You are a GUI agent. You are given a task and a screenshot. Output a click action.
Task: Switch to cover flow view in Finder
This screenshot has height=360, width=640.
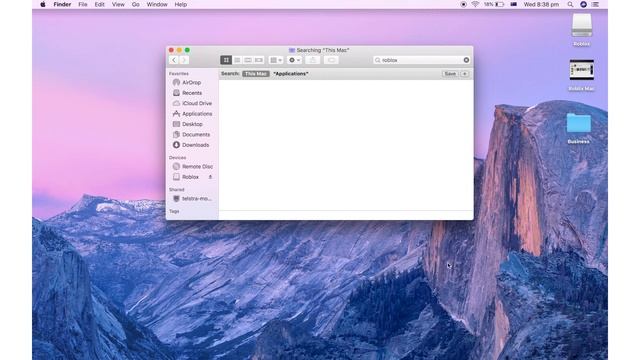coord(259,60)
